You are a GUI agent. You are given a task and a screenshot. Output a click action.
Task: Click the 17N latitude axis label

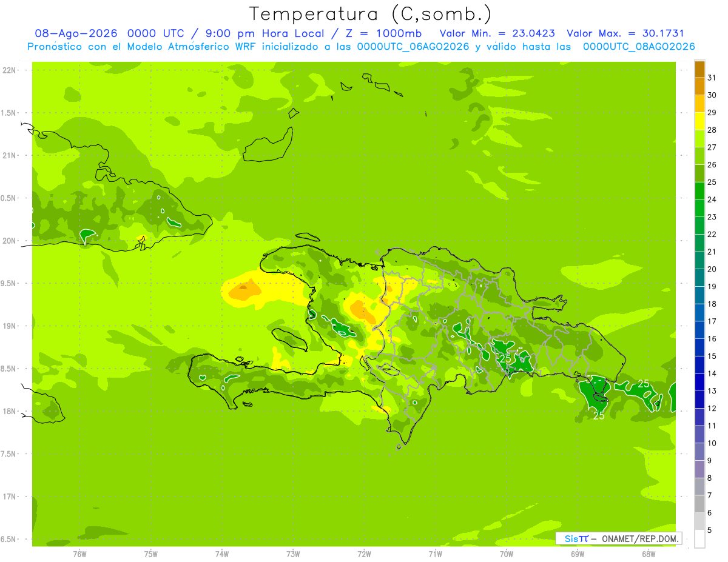point(10,497)
